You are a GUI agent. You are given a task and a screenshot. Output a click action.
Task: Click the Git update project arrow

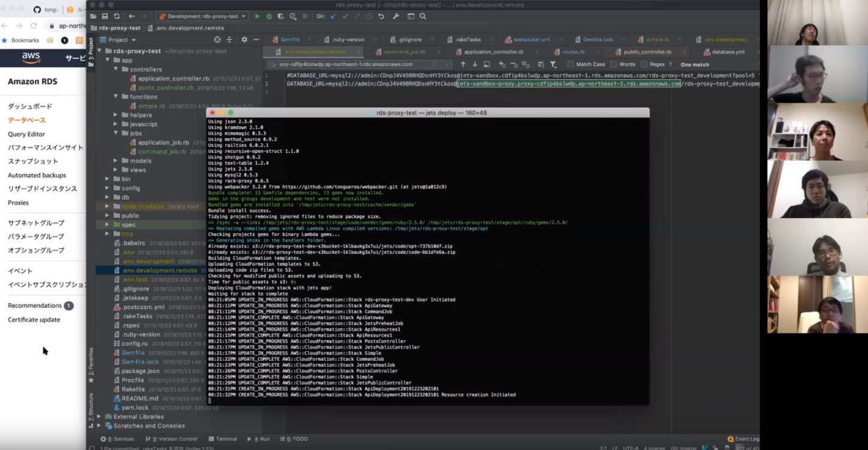pyautogui.click(x=333, y=16)
